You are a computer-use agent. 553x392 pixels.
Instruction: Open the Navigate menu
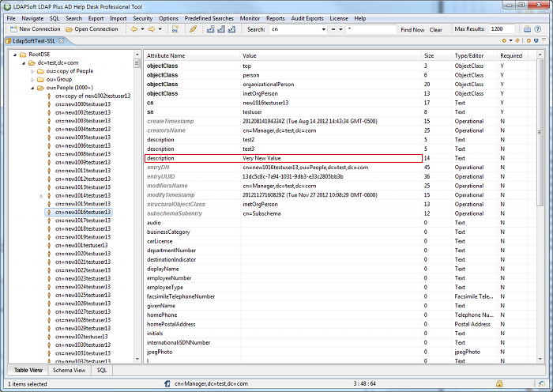[x=32, y=18]
